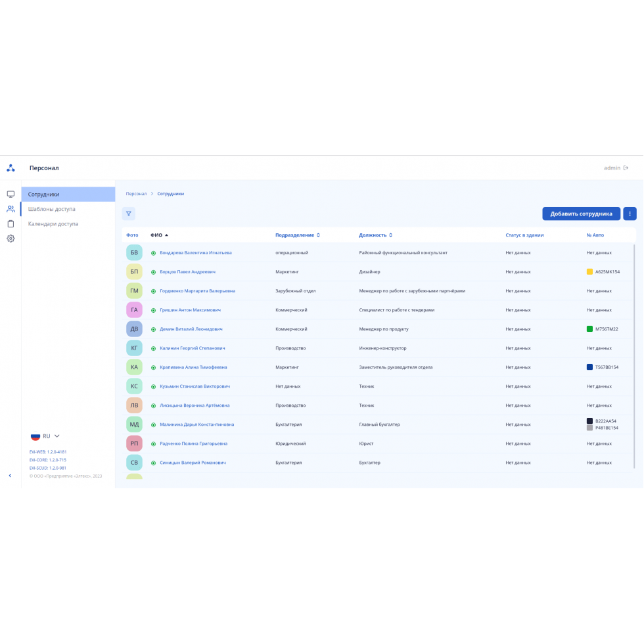Click the app logo in top-left corner
644x644 pixels.
pyautogui.click(x=11, y=168)
